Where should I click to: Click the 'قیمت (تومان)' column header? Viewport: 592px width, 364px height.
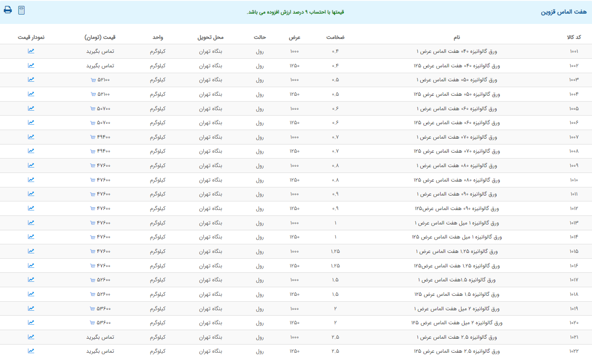pyautogui.click(x=100, y=37)
